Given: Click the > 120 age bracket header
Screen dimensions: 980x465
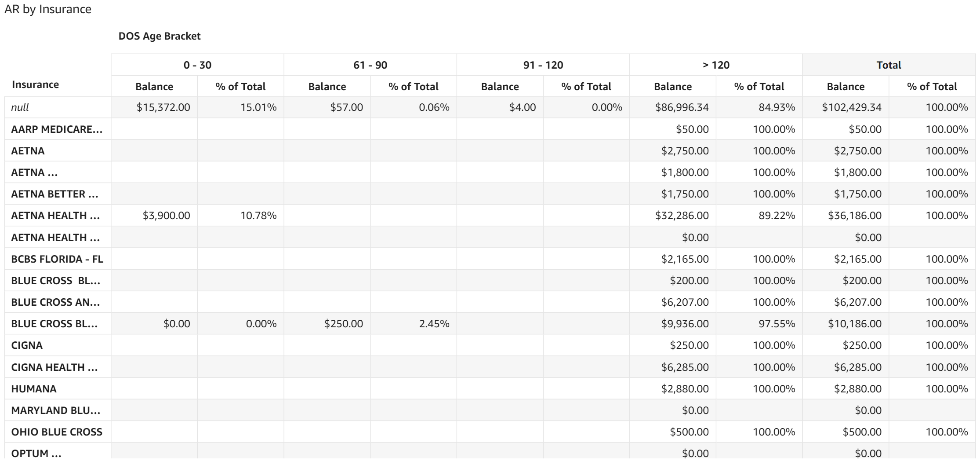Looking at the screenshot, I should 715,65.
